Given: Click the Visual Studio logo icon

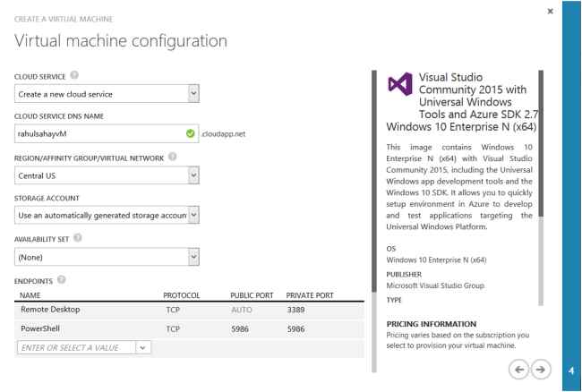Looking at the screenshot, I should coord(400,84).
